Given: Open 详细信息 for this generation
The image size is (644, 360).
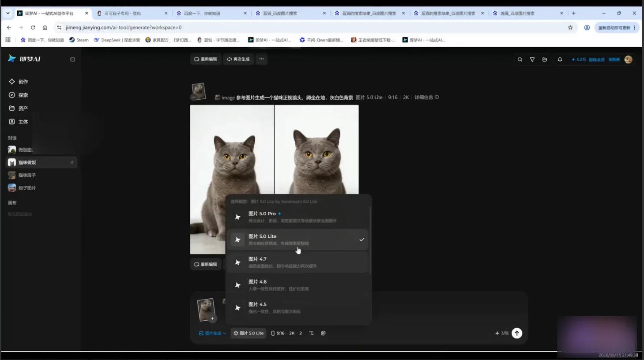Looking at the screenshot, I should pos(426,97).
